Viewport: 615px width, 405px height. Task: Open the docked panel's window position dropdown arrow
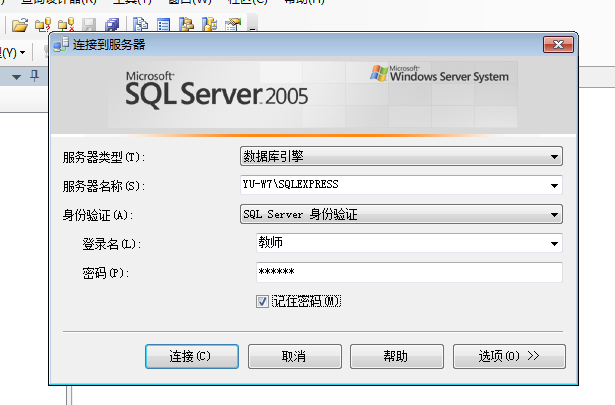[16, 77]
